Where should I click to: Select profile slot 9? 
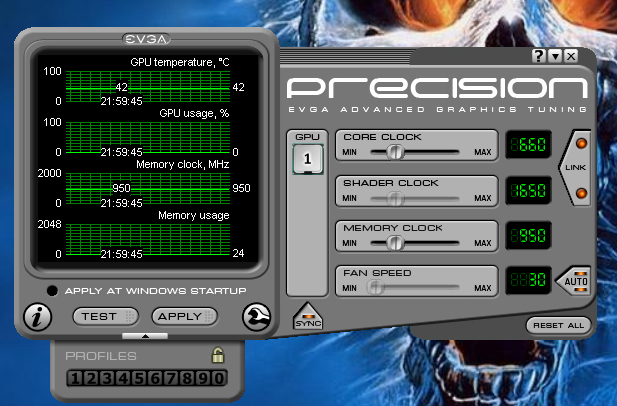point(203,378)
